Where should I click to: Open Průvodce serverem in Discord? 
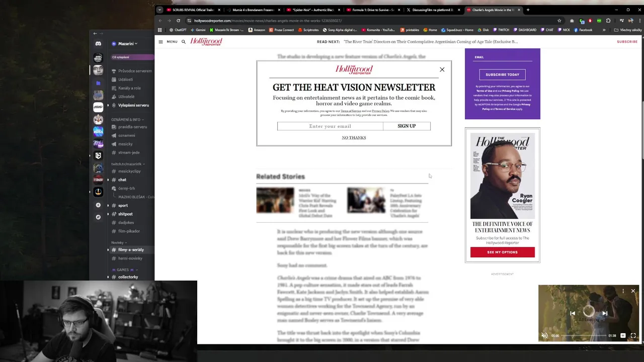pyautogui.click(x=132, y=71)
